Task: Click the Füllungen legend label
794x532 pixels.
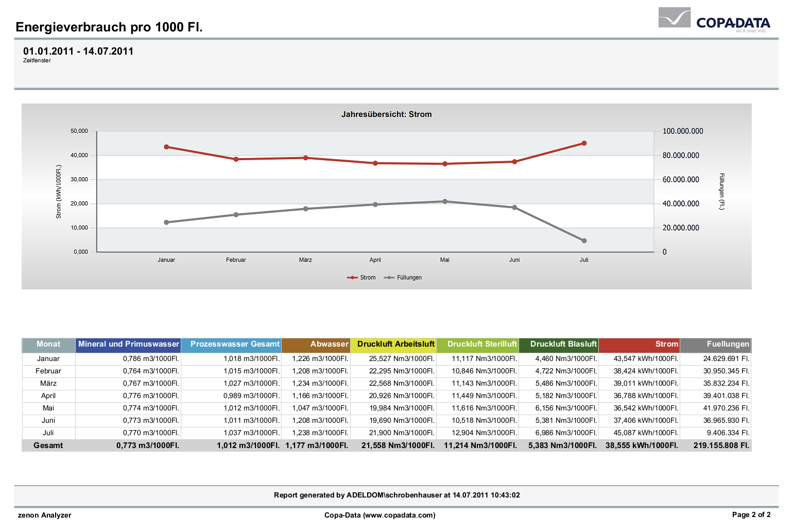Action: pos(409,278)
